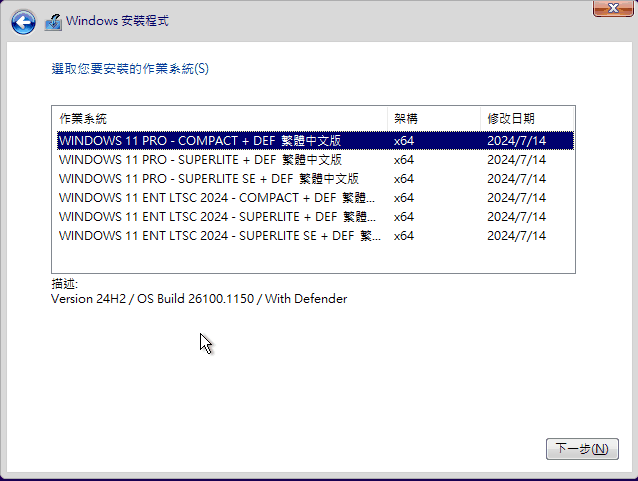
Task: Click x64 in the PRO - COMPACT row
Action: point(404,141)
